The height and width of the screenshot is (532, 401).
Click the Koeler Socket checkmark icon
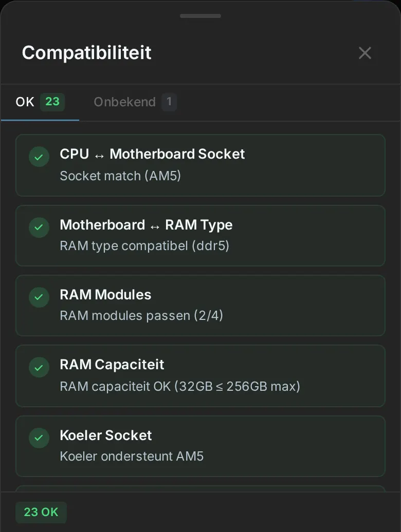click(x=39, y=438)
